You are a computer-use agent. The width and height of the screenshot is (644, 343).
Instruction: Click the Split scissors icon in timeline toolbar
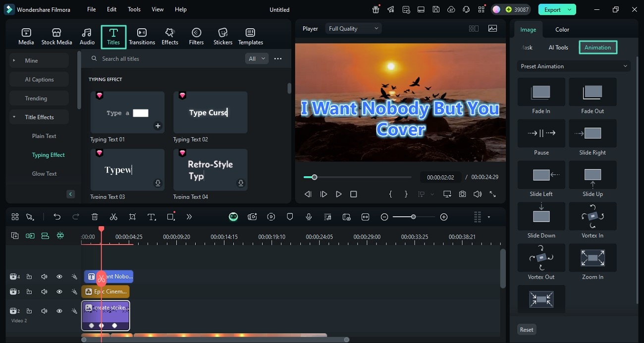[113, 217]
